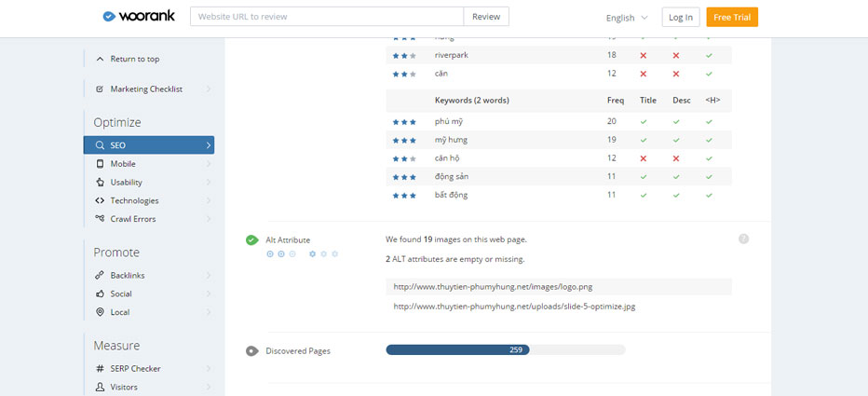This screenshot has width=868, height=396.
Task: Click the green Alt Attribute check status
Action: pyautogui.click(x=251, y=240)
